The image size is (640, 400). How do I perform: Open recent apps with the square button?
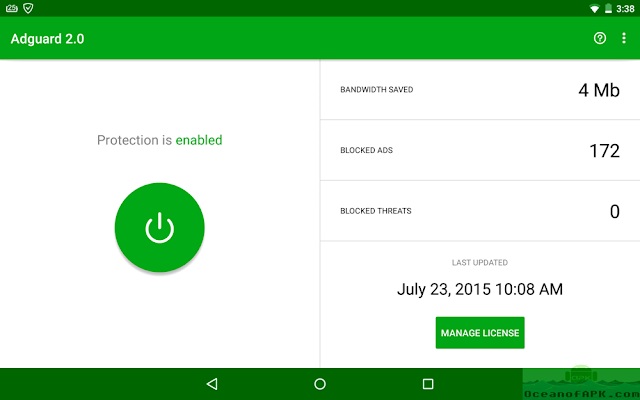pyautogui.click(x=428, y=384)
